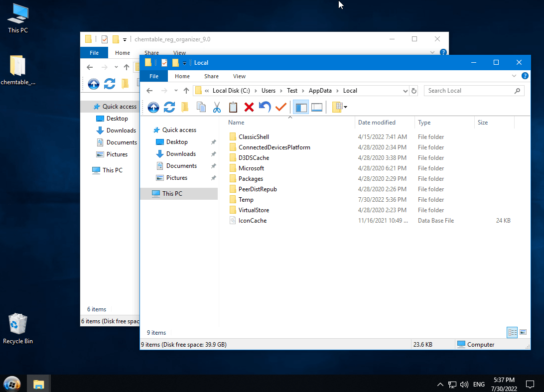
Task: Click the blue Undo arrow toolbar icon
Action: click(x=265, y=107)
